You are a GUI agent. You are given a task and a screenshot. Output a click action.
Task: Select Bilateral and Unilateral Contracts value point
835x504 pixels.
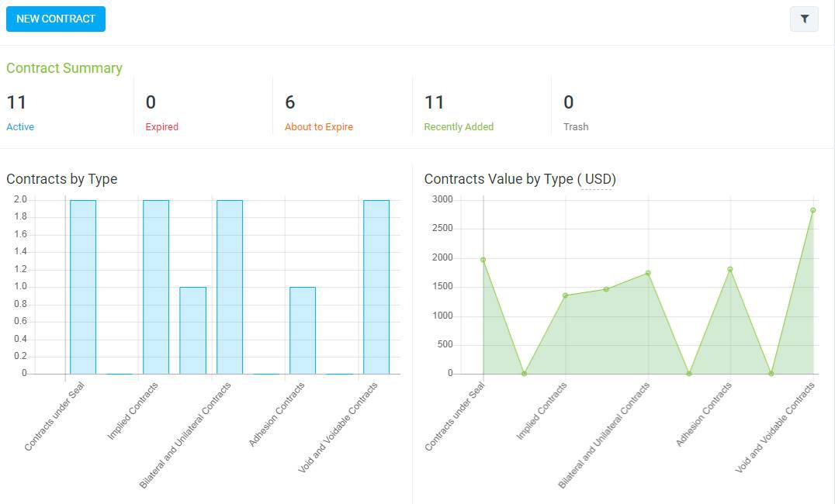(x=647, y=273)
